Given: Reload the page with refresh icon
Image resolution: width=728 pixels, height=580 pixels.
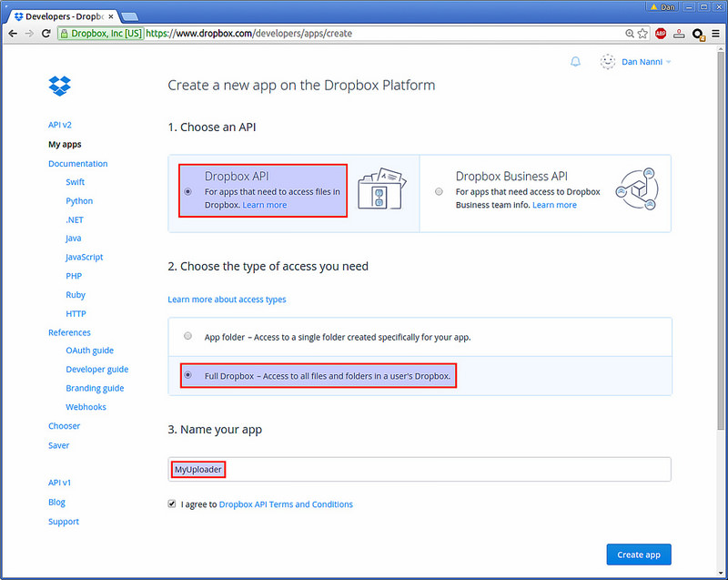Looking at the screenshot, I should [x=46, y=34].
